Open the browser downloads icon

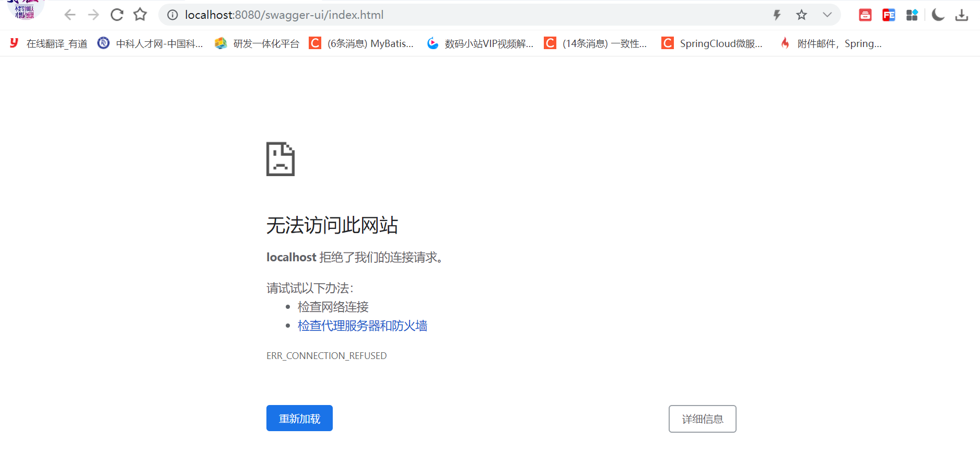pos(962,15)
